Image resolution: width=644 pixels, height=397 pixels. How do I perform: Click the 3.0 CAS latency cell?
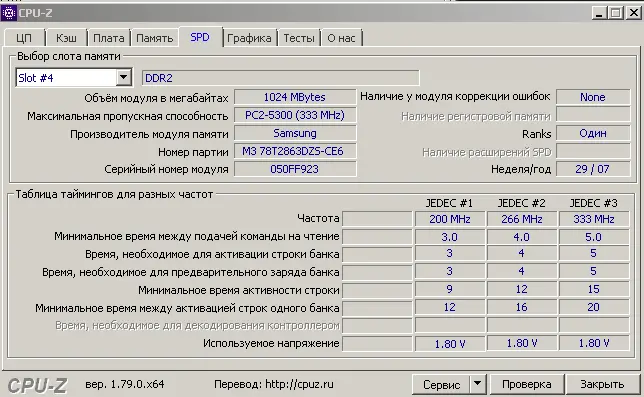coord(450,237)
